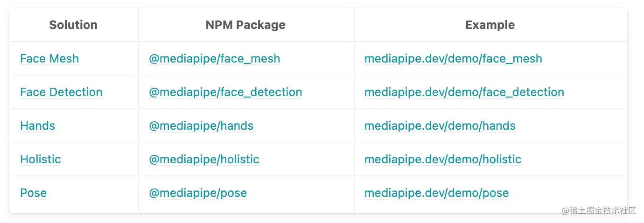
Task: Click the NPM Package column header
Action: pos(245,25)
